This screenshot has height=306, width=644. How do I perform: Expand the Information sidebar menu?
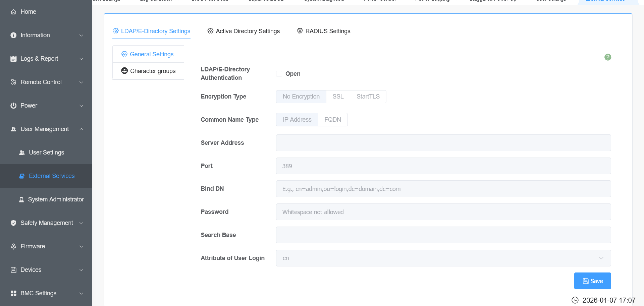tap(46, 35)
